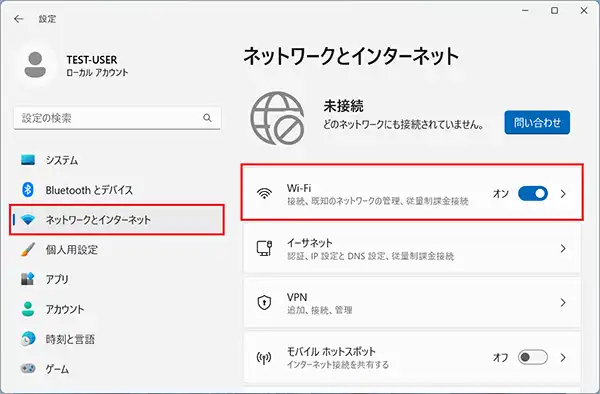
Task: Close the settings window
Action: tap(584, 11)
